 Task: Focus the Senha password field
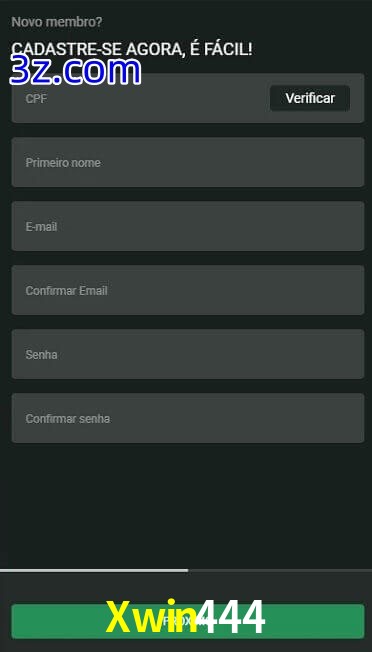(188, 354)
